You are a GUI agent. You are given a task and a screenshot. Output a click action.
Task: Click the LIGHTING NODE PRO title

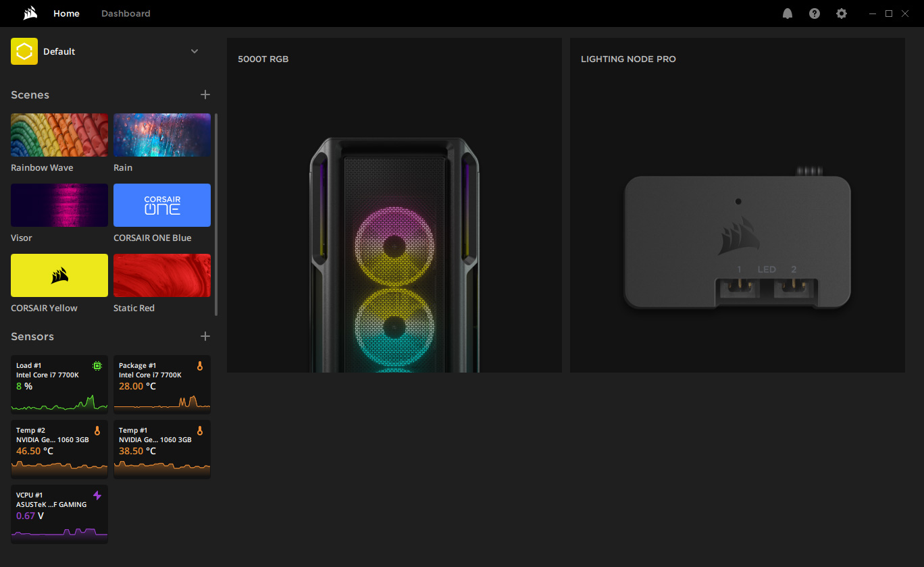628,59
